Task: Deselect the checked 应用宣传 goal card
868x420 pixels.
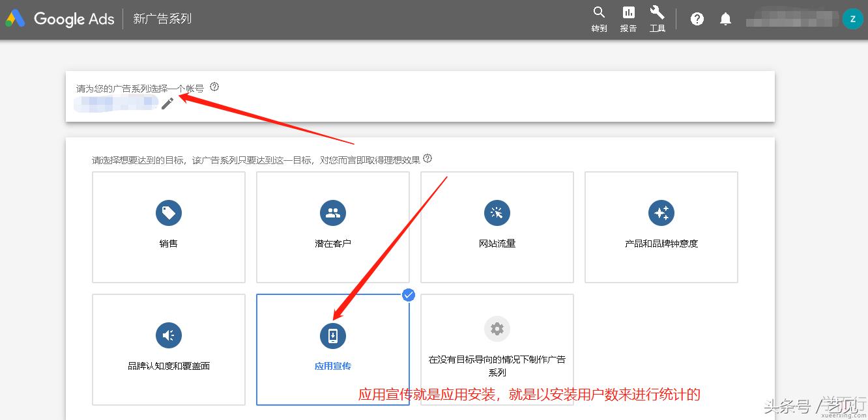Action: tap(333, 350)
